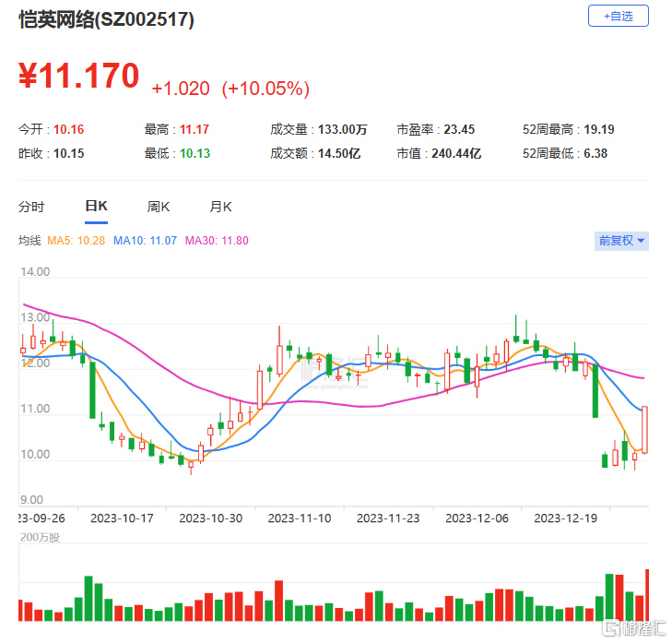Click the MA5: 10.28 indicator label

pos(76,241)
